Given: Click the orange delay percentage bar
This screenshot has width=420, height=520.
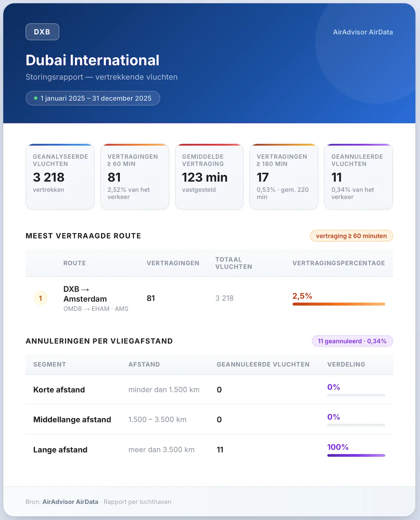Looking at the screenshot, I should (x=339, y=304).
